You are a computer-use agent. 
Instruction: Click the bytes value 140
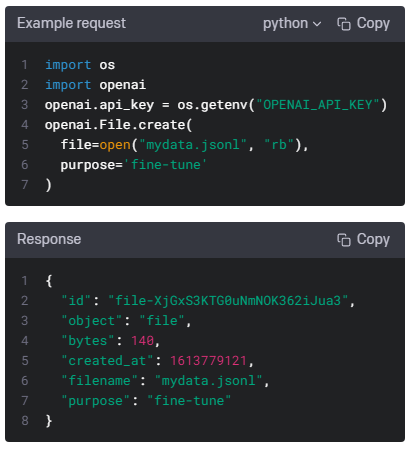click(142, 341)
